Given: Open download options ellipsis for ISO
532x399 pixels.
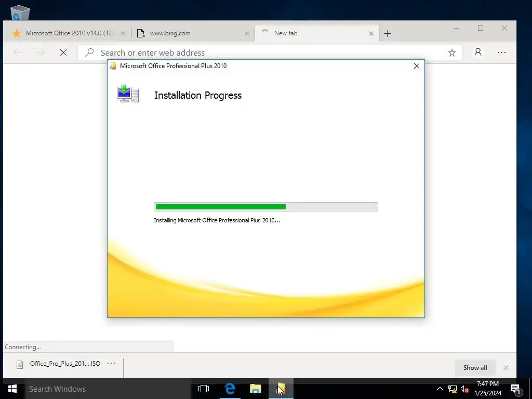Looking at the screenshot, I should click(x=111, y=363).
